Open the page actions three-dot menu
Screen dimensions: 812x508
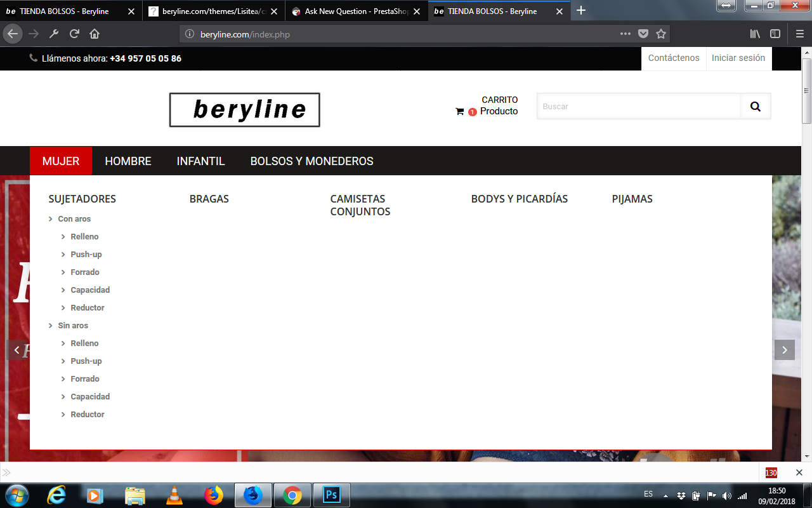[x=625, y=34]
